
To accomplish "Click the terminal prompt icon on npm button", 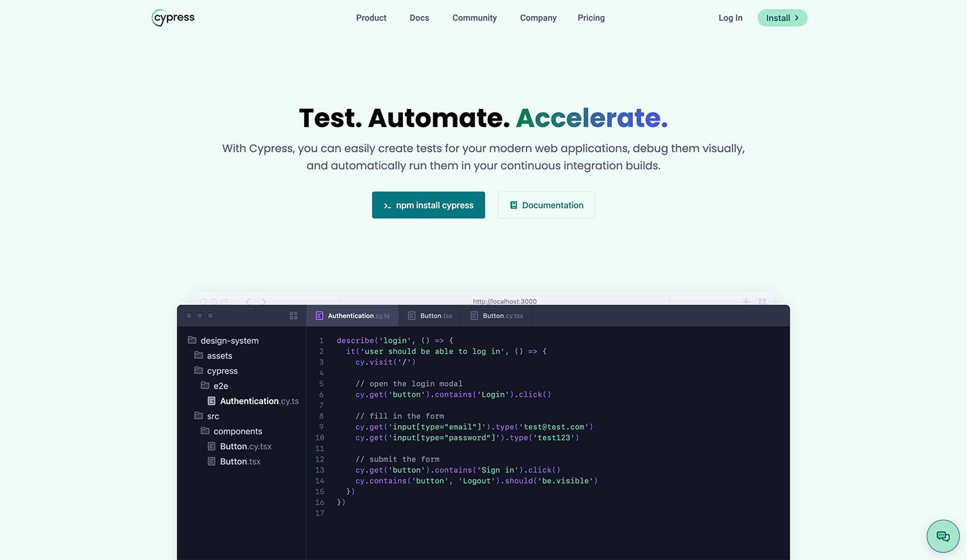I will point(387,206).
